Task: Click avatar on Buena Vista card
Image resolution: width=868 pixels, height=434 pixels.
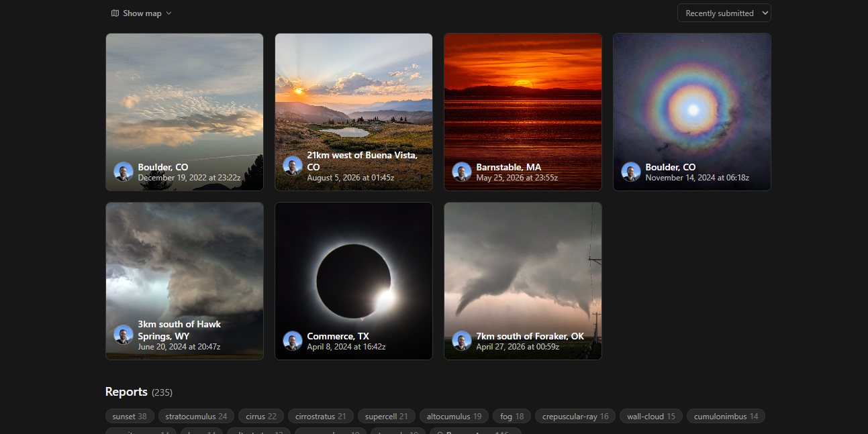Action: [x=293, y=166]
